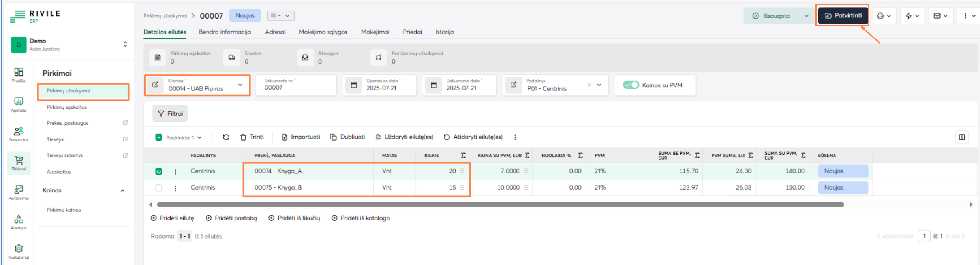Click the external link icon beside Klientas
This screenshot has width=980, height=265.
click(156, 85)
